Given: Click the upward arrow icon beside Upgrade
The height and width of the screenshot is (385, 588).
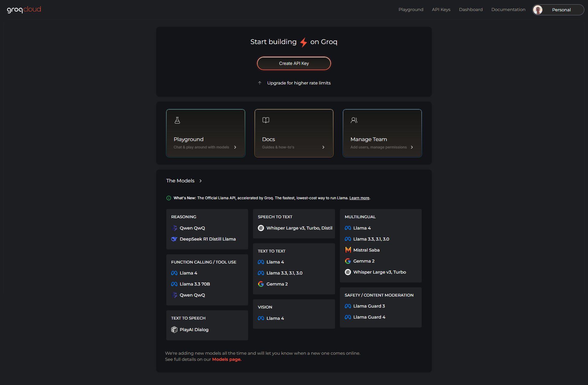Looking at the screenshot, I should click(x=260, y=83).
